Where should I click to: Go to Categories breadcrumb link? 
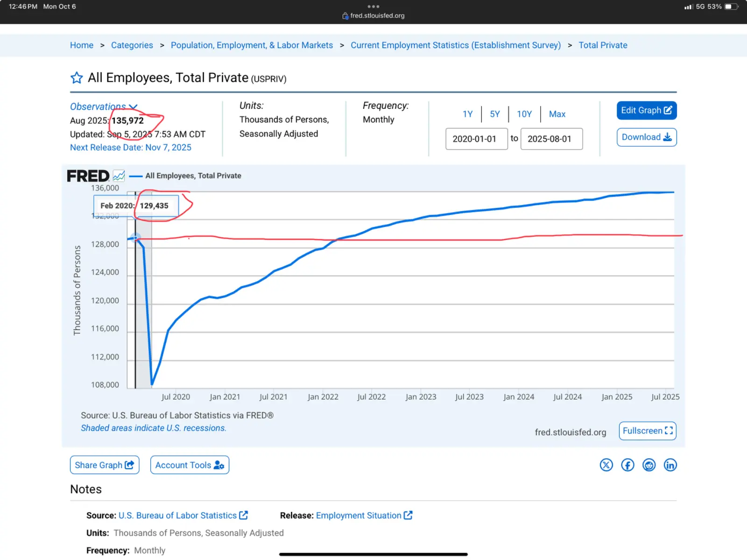tap(132, 45)
